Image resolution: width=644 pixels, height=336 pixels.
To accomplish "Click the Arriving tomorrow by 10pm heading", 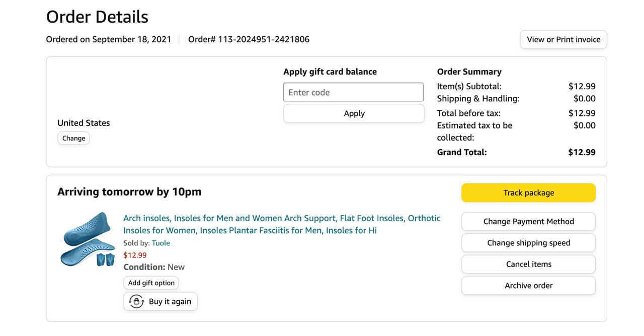I will (129, 192).
